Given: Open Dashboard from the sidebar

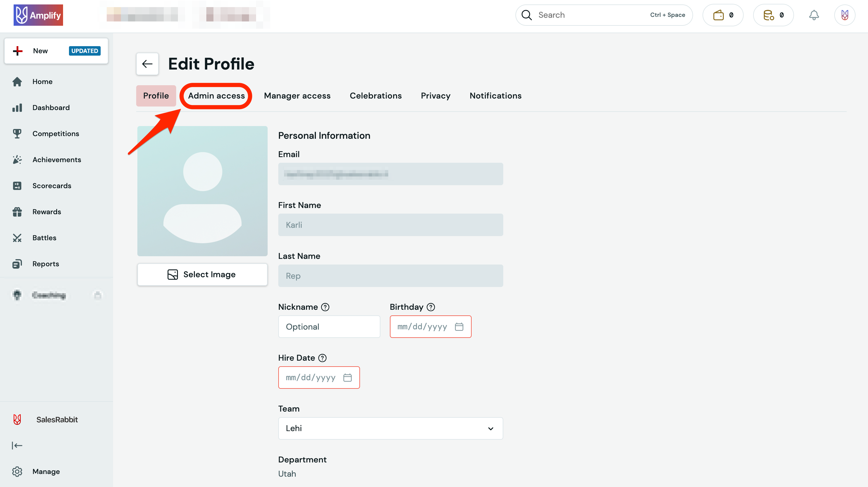Looking at the screenshot, I should pos(51,107).
